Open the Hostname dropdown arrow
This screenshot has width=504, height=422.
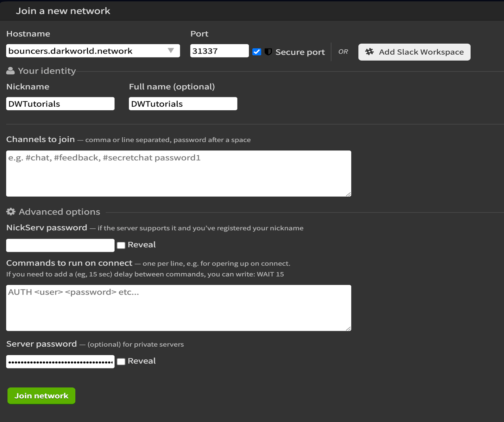[x=171, y=51]
